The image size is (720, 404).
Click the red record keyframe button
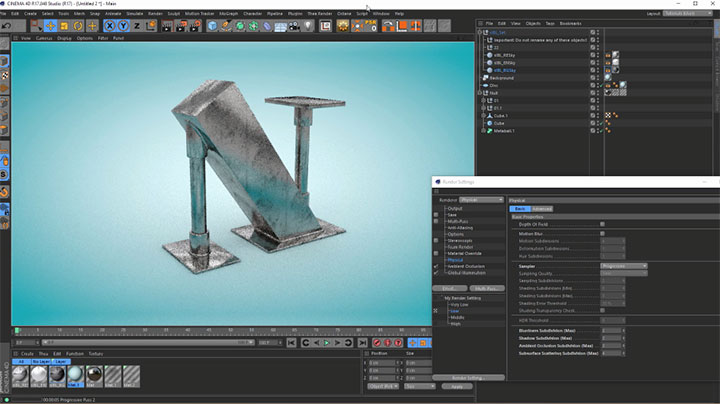tap(377, 343)
